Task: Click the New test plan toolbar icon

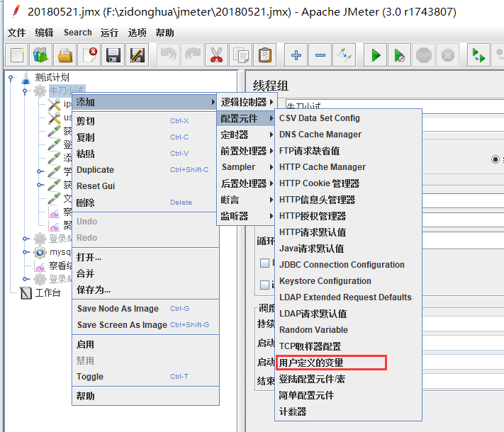Action: pyautogui.click(x=17, y=55)
